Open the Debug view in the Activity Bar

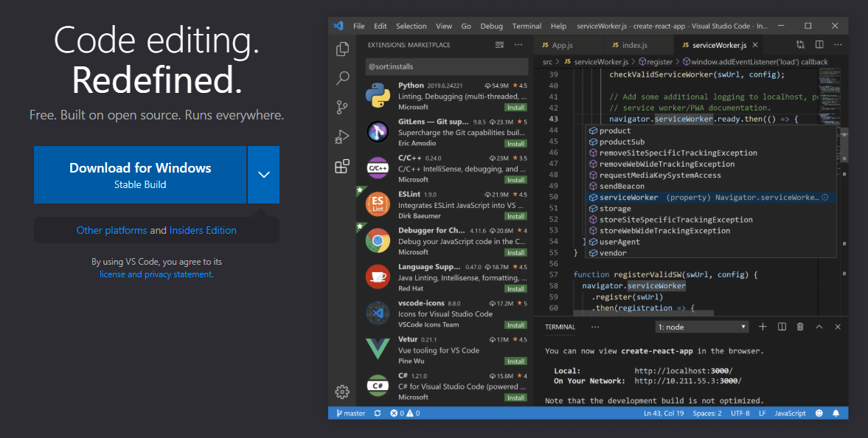coord(341,136)
